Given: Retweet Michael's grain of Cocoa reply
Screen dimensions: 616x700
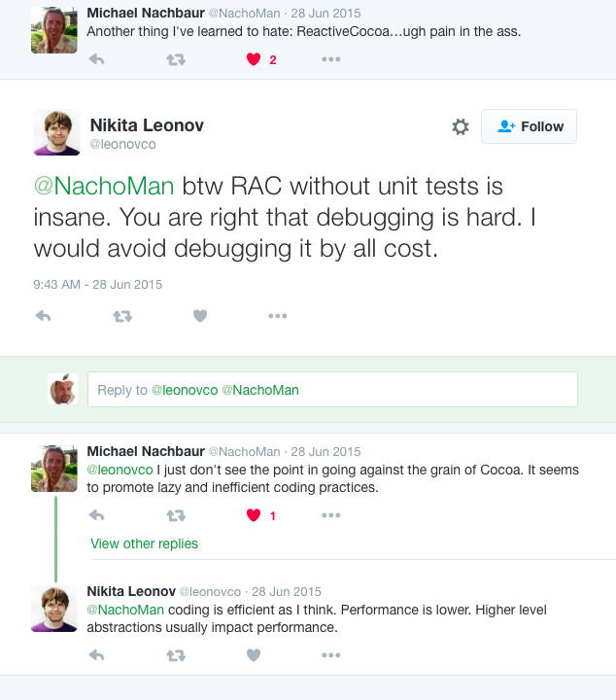Looking at the screenshot, I should [x=175, y=515].
